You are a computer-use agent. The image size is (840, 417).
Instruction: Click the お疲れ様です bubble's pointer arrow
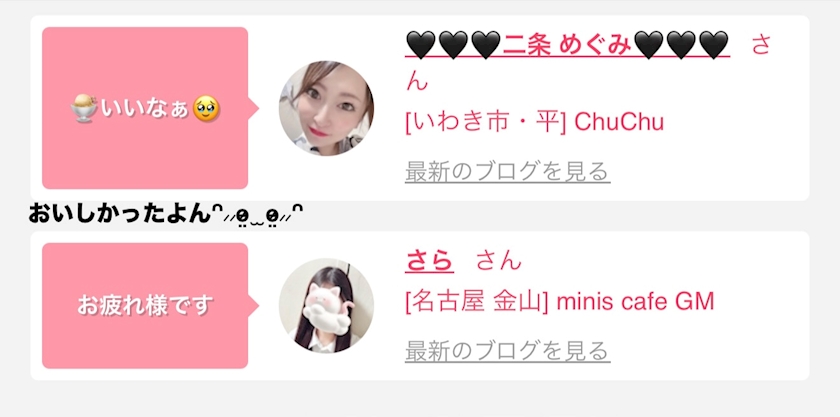(254, 306)
